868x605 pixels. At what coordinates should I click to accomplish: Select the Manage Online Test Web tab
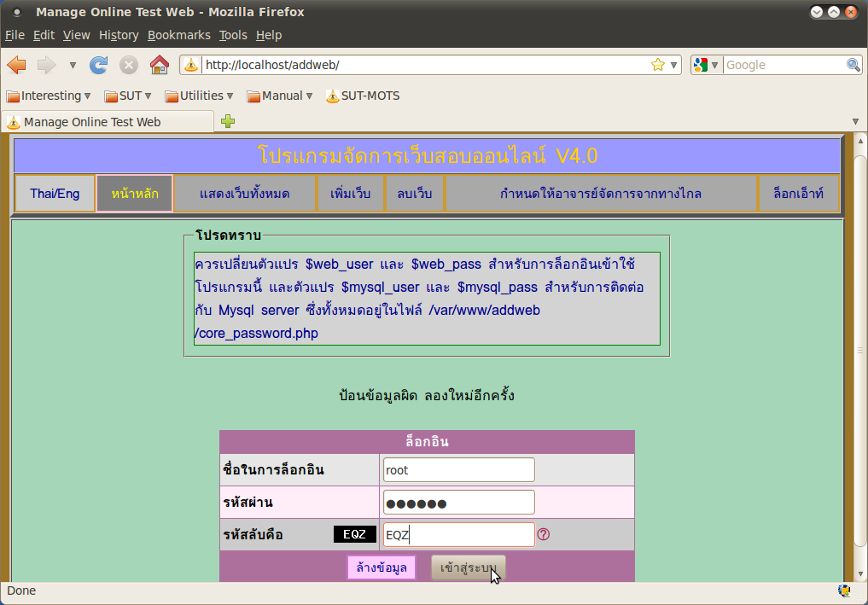108,122
